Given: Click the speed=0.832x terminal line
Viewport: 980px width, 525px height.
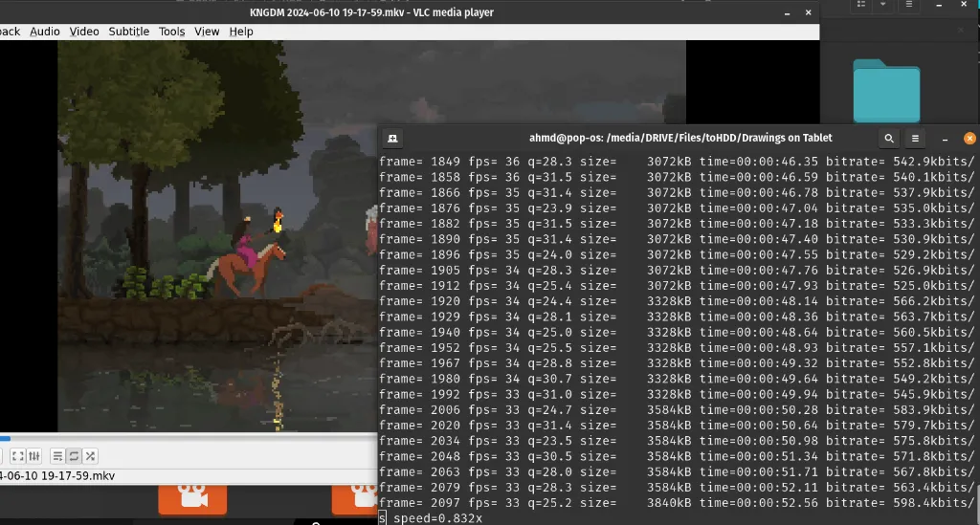Looking at the screenshot, I should [x=437, y=518].
